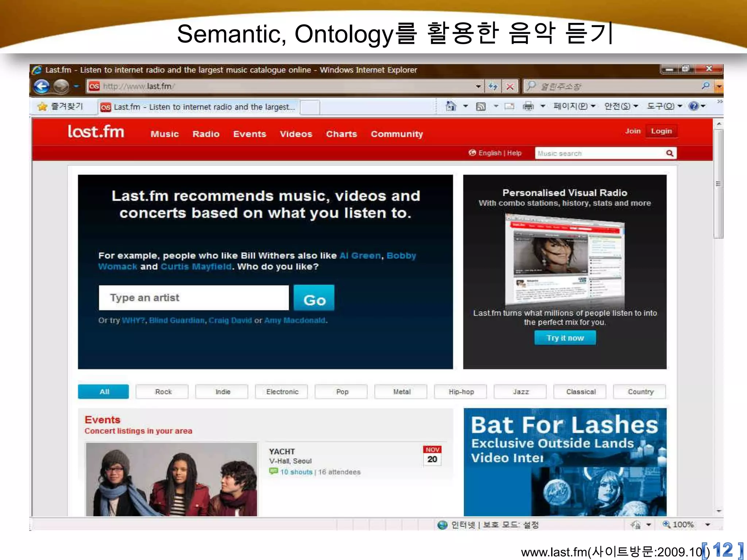Click the Go button
747x560 pixels.
coord(314,298)
